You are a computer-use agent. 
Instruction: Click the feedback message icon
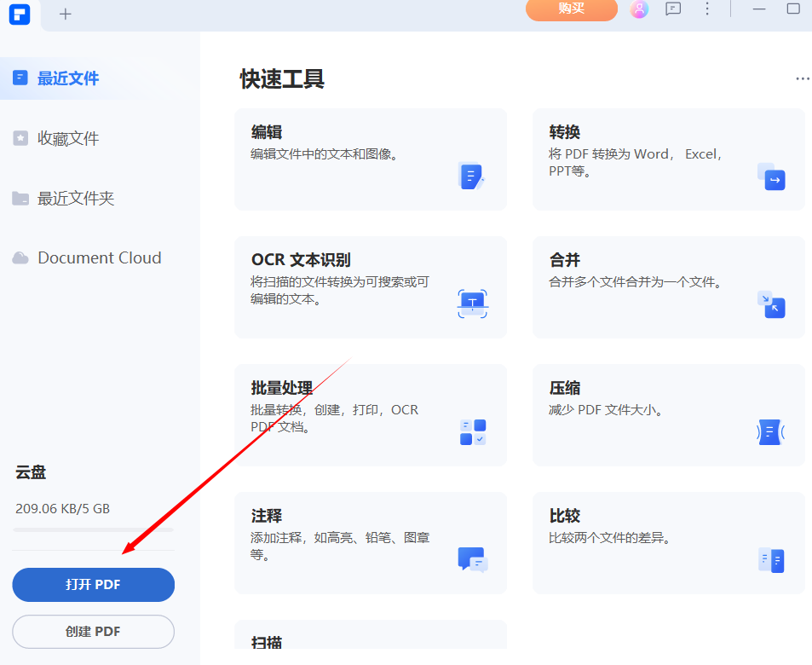(673, 9)
